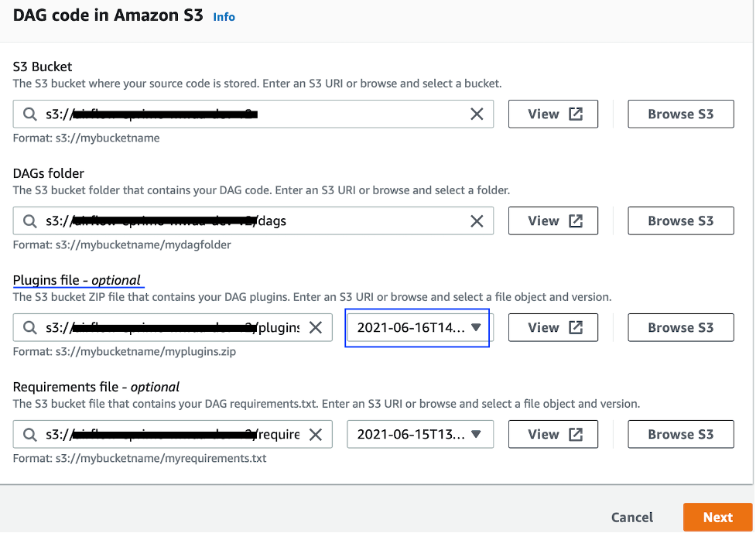Click the Next button to proceed
Viewport: 756px width, 533px height.
pyautogui.click(x=717, y=517)
